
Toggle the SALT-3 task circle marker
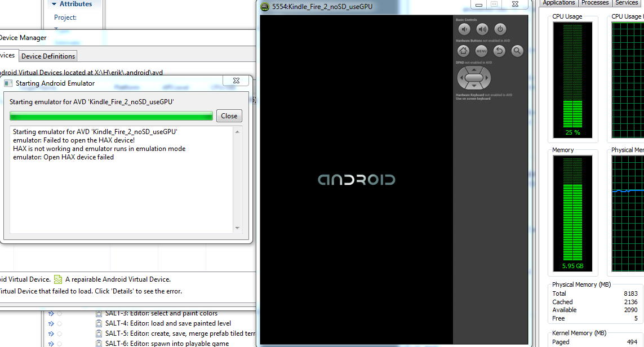(x=60, y=313)
